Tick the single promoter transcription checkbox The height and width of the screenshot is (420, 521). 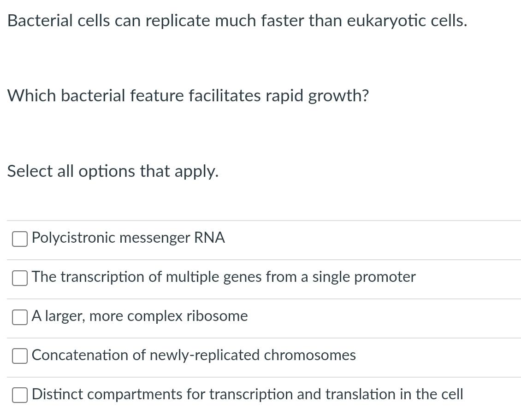(x=19, y=278)
